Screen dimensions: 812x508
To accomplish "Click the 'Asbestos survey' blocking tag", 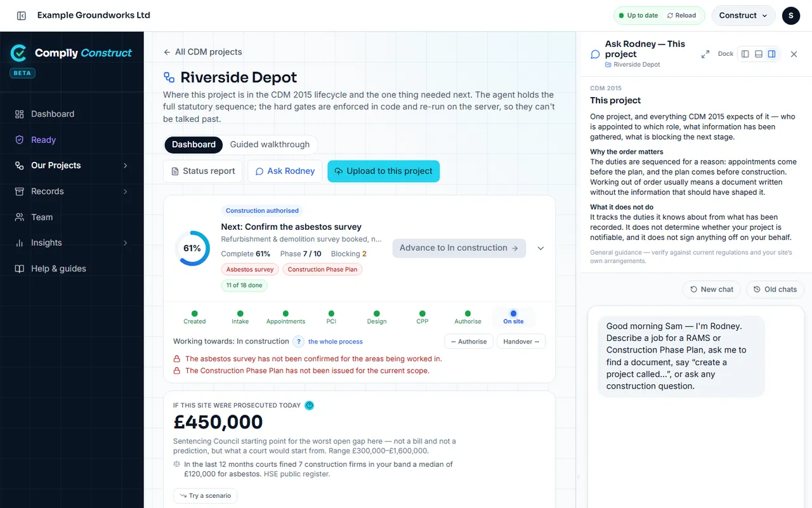I will point(250,269).
